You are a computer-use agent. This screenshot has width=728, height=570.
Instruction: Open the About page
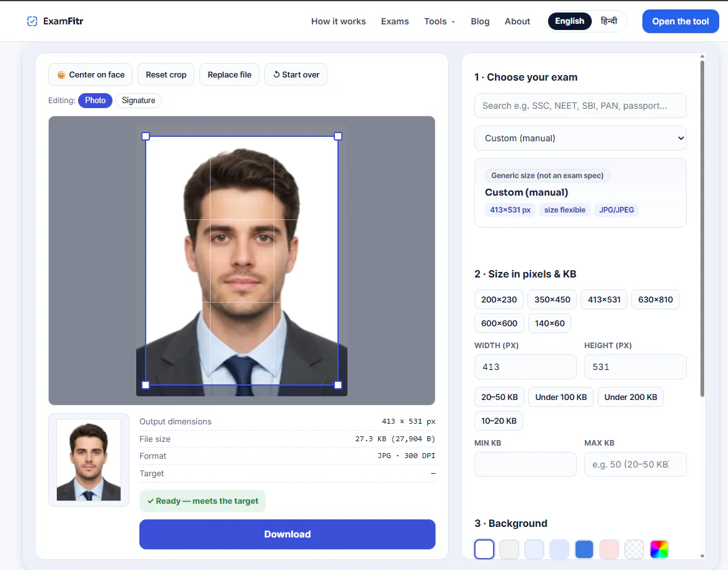point(517,21)
